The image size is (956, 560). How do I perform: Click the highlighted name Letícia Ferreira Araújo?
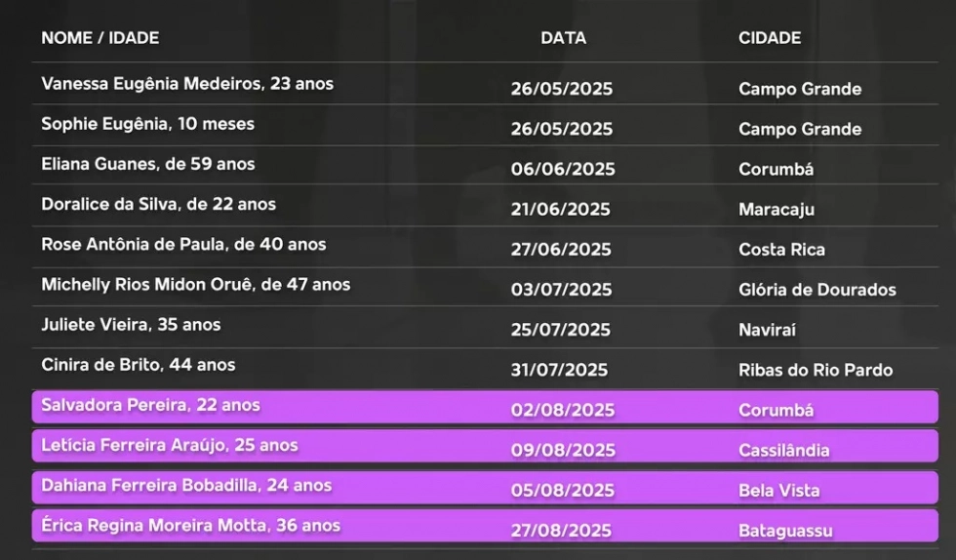point(170,445)
